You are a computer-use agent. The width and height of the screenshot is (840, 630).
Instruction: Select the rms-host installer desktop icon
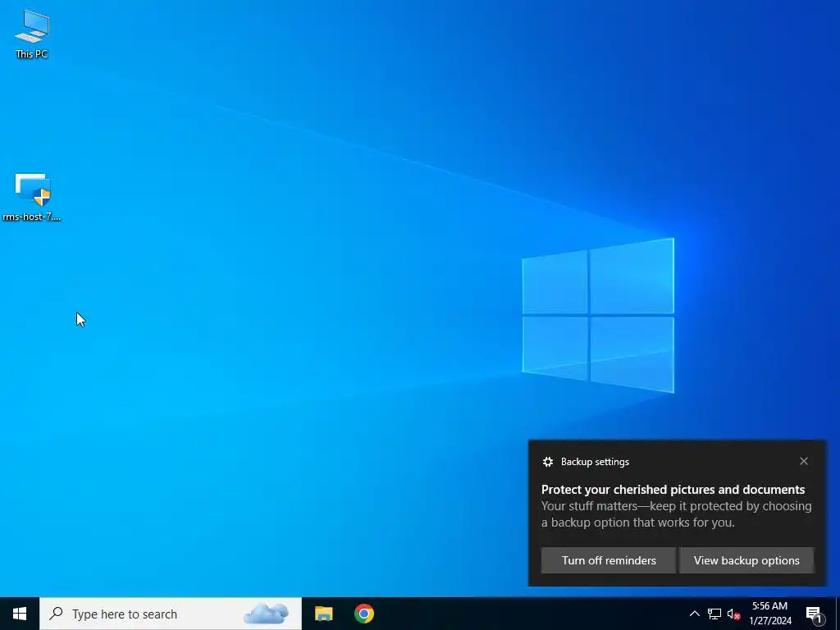tap(32, 197)
